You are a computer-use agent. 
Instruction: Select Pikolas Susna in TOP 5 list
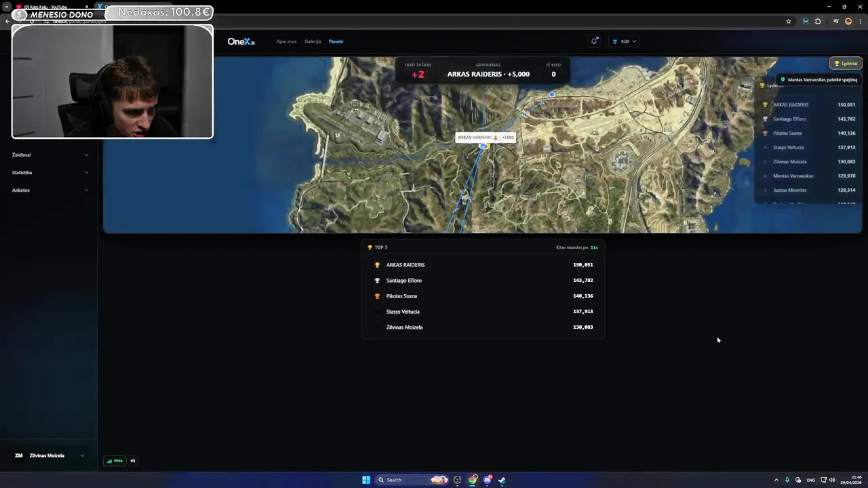point(483,296)
